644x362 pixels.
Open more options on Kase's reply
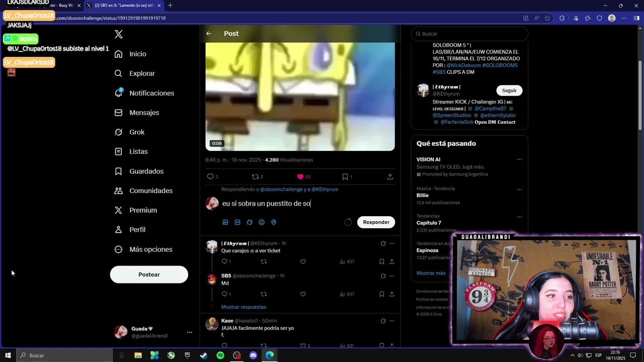click(392, 321)
